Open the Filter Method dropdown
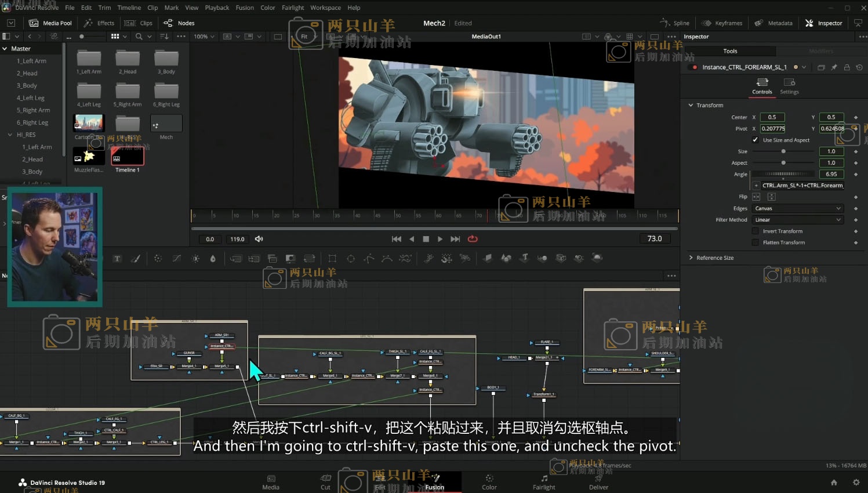 click(x=798, y=220)
